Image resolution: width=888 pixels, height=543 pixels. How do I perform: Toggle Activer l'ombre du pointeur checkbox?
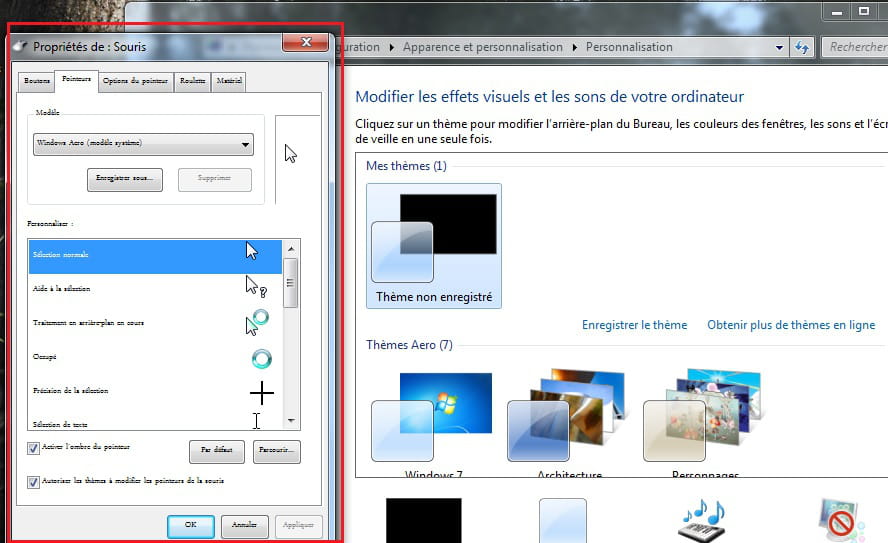[x=33, y=448]
